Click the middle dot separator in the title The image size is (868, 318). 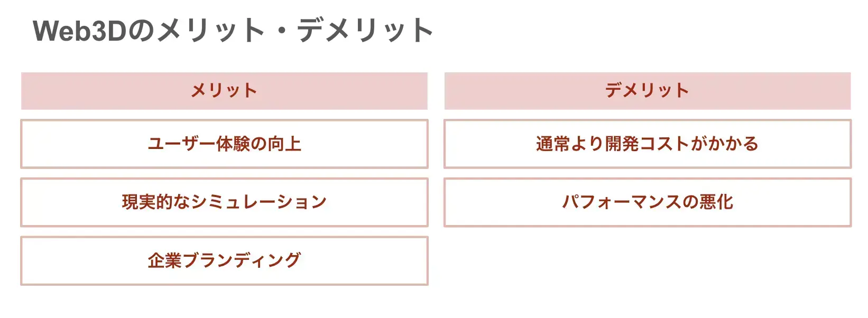coord(281,31)
